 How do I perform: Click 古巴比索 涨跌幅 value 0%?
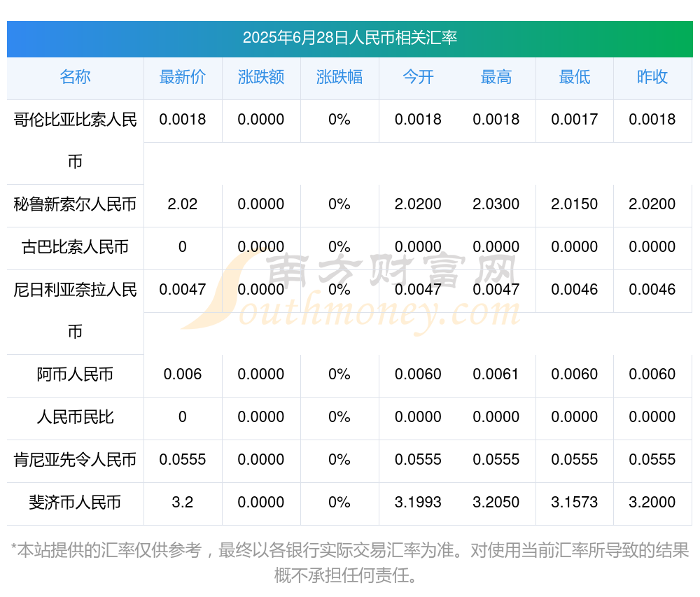tap(339, 247)
